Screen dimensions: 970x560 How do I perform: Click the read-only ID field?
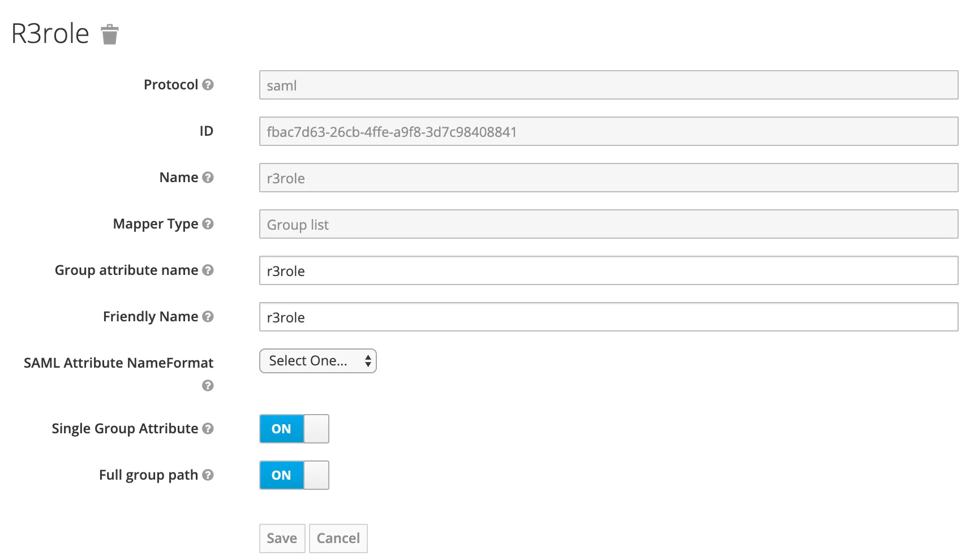(x=608, y=131)
